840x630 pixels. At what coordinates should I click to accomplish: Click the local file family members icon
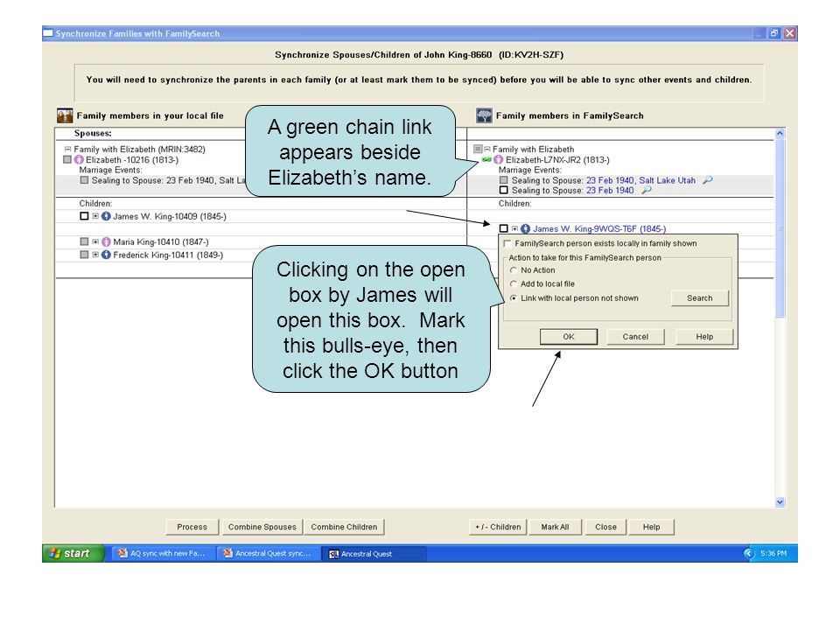(65, 115)
